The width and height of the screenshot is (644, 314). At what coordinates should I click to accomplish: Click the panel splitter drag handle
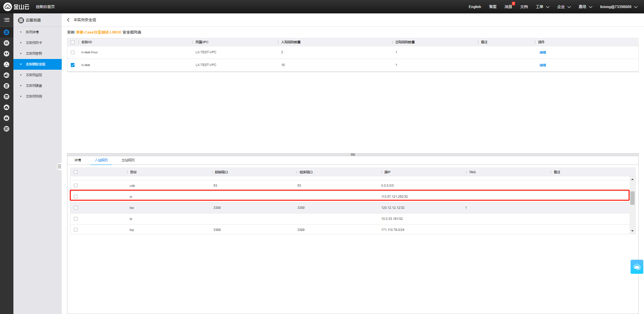pyautogui.click(x=353, y=154)
